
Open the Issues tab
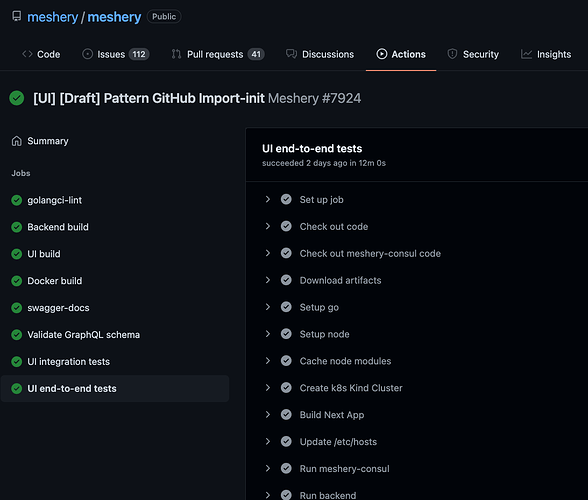click(x=116, y=54)
